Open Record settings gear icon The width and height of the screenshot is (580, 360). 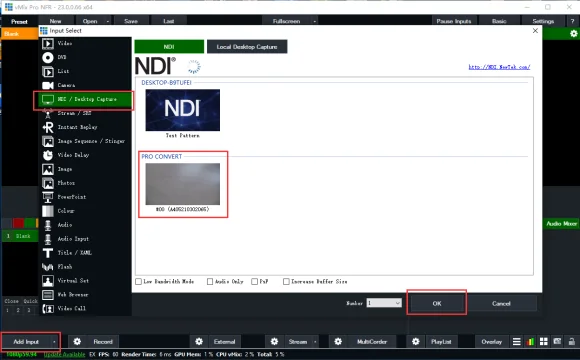point(77,342)
